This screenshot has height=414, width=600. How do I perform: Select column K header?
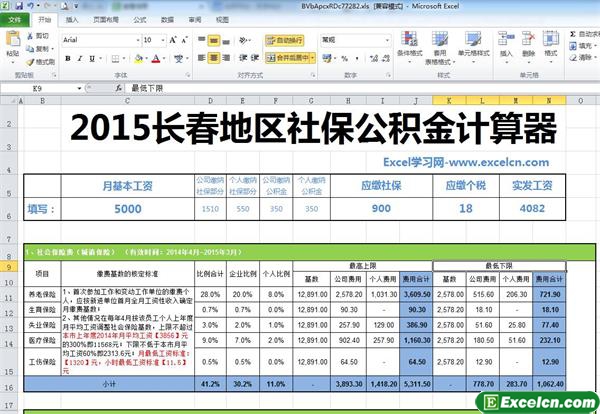coord(449,101)
